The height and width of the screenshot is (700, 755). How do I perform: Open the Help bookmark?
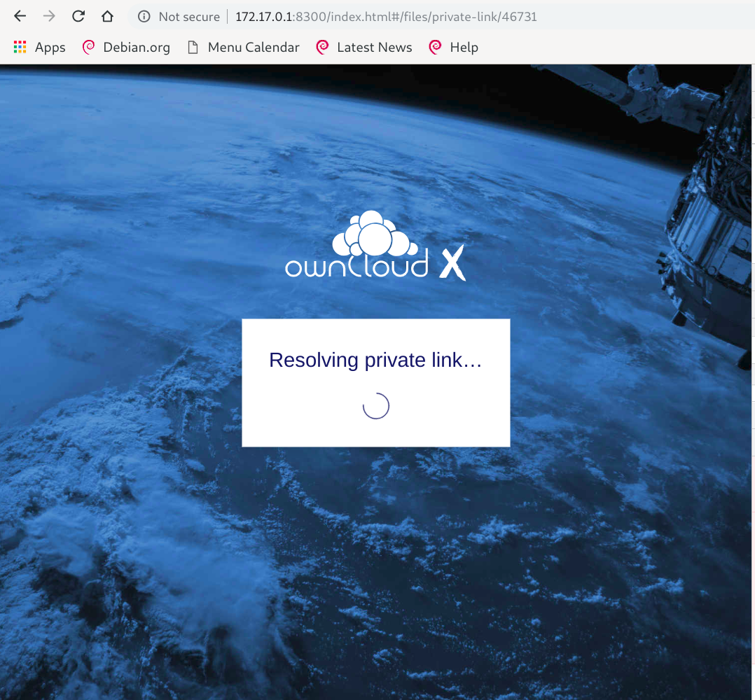(x=465, y=47)
